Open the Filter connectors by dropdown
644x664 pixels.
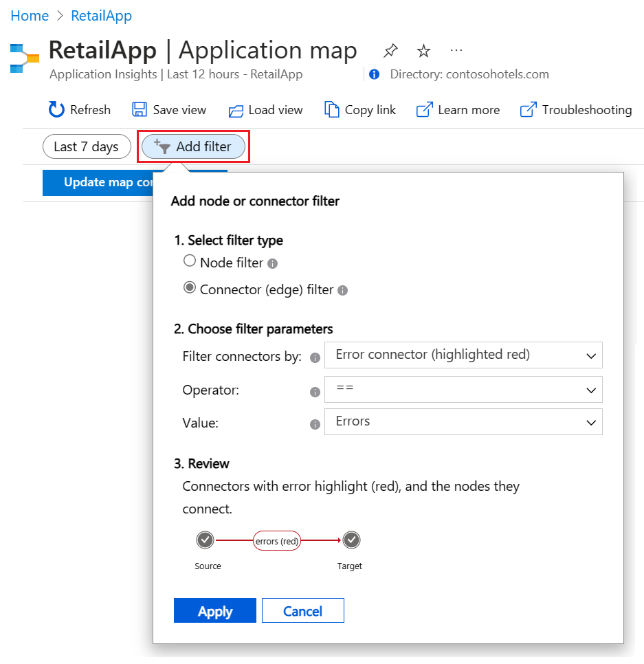click(x=463, y=355)
